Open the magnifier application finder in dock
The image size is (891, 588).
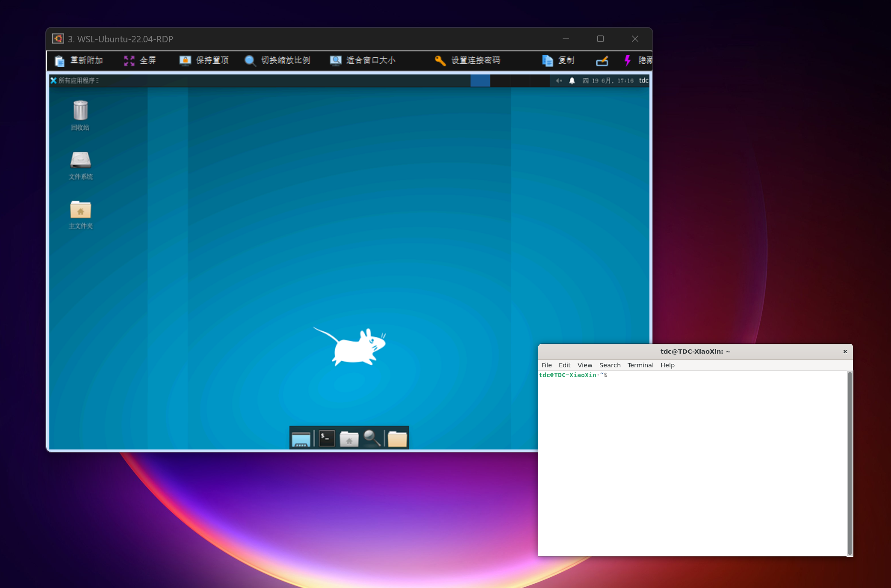(x=372, y=438)
